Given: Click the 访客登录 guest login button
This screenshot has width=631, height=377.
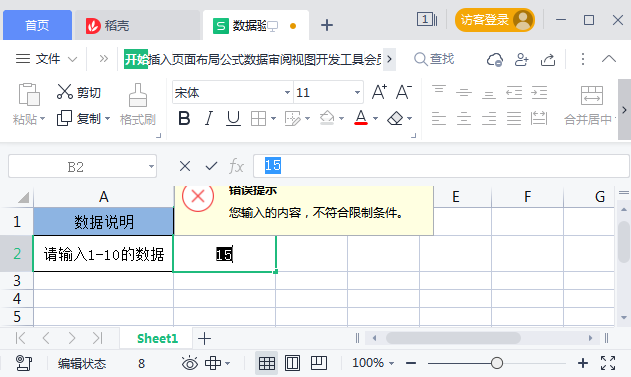Looking at the screenshot, I should click(495, 20).
